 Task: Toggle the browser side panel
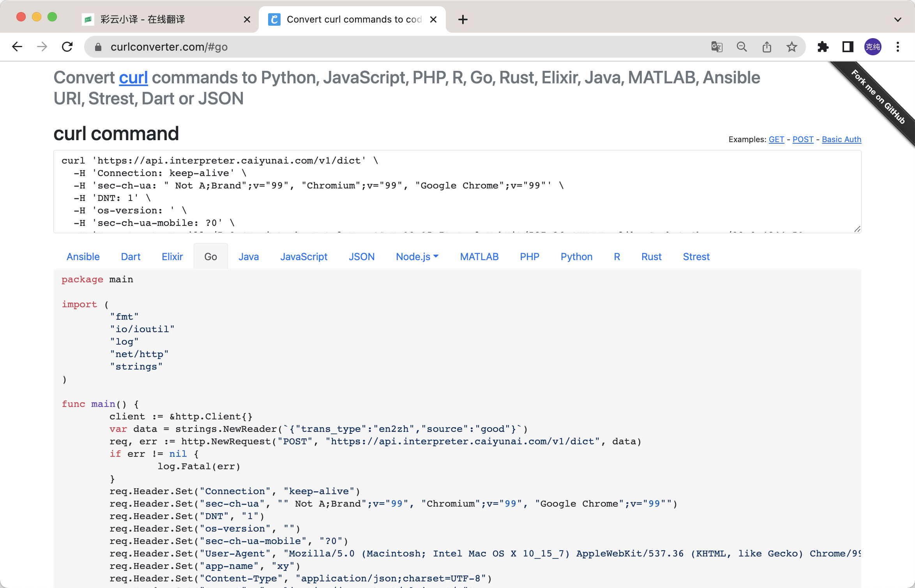848,47
